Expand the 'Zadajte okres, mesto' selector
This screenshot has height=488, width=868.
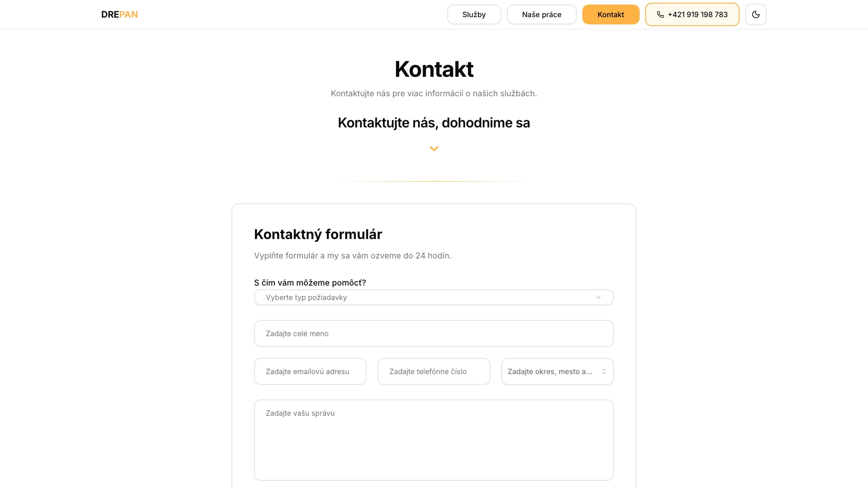pos(557,371)
